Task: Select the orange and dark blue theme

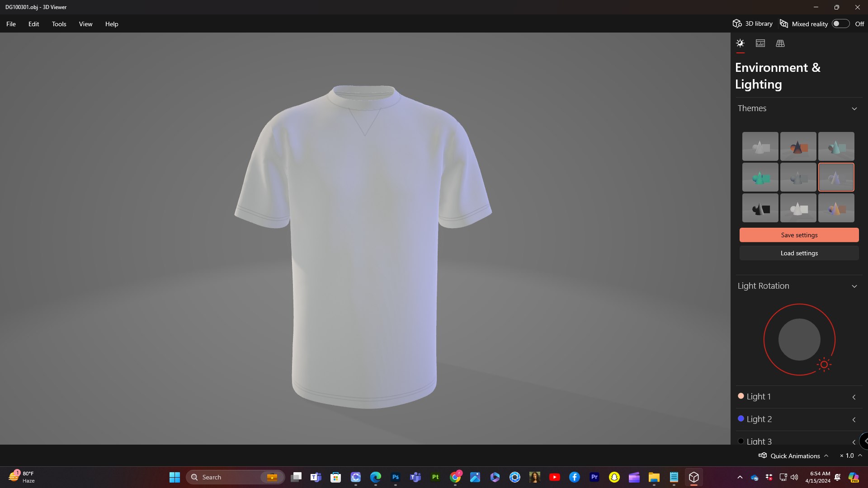Action: (798, 146)
